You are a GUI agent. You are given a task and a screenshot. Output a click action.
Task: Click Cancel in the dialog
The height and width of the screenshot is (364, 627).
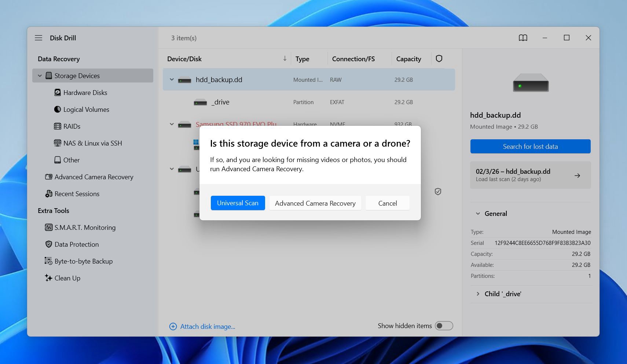(387, 203)
